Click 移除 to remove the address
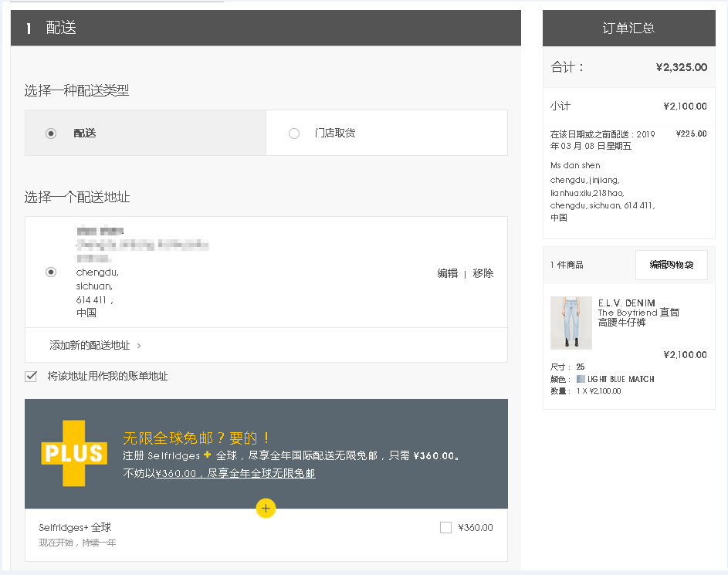The width and height of the screenshot is (728, 575). 483,273
